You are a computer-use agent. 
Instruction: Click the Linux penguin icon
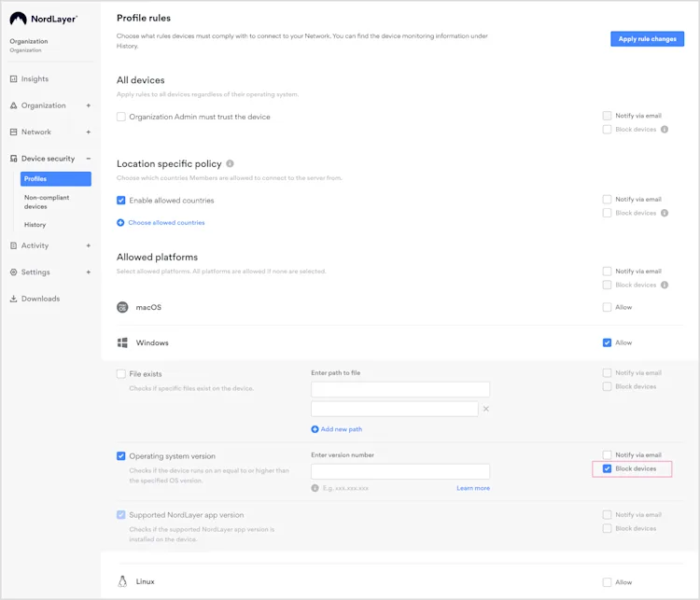(122, 581)
